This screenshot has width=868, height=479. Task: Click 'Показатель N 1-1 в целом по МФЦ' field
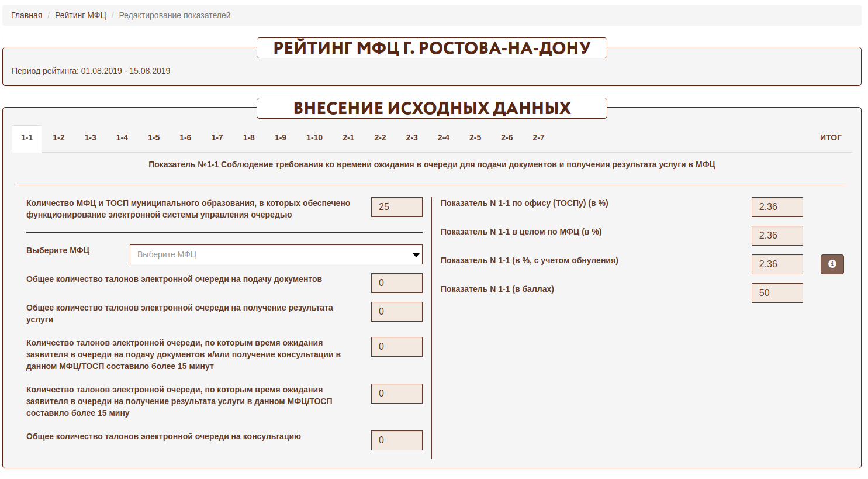777,236
